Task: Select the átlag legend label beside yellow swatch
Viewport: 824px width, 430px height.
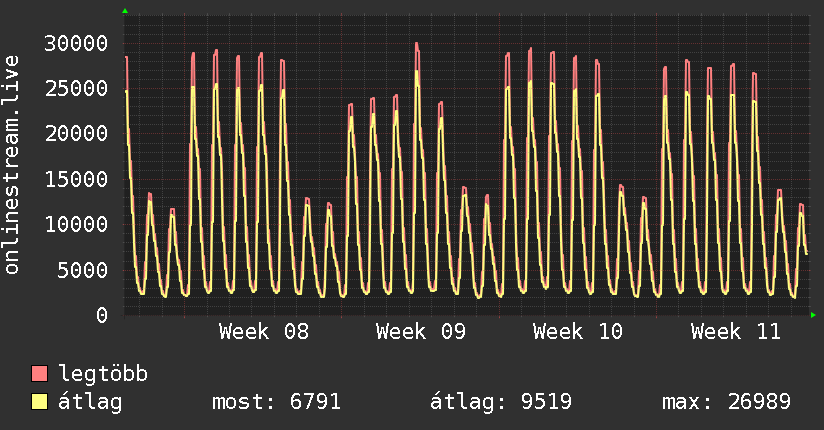Action: pyautogui.click(x=90, y=402)
